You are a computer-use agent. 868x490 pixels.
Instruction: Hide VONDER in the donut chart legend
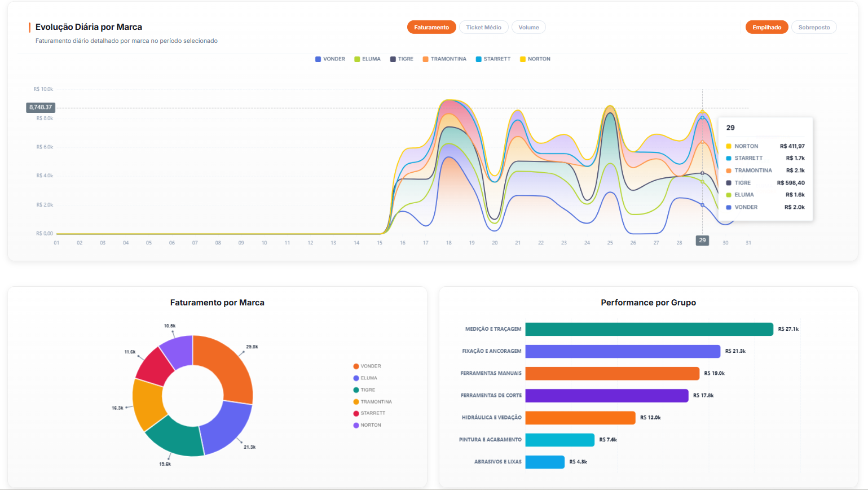[x=367, y=366]
